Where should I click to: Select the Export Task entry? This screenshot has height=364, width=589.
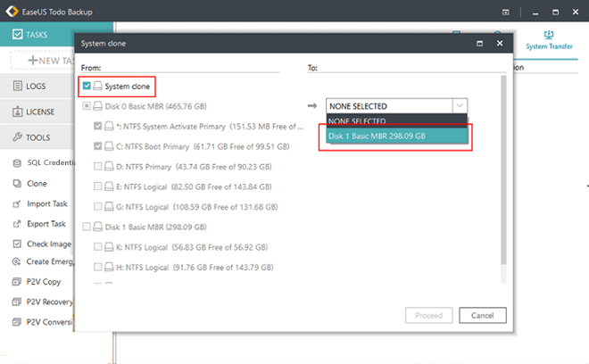(x=46, y=224)
